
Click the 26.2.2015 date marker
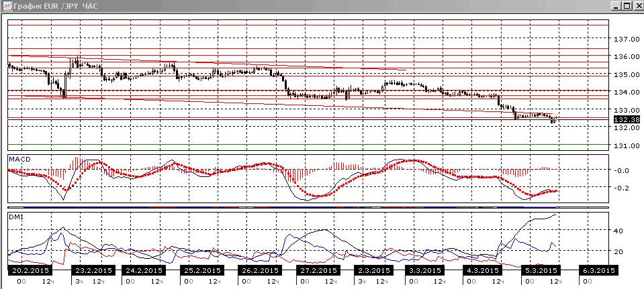(x=260, y=270)
